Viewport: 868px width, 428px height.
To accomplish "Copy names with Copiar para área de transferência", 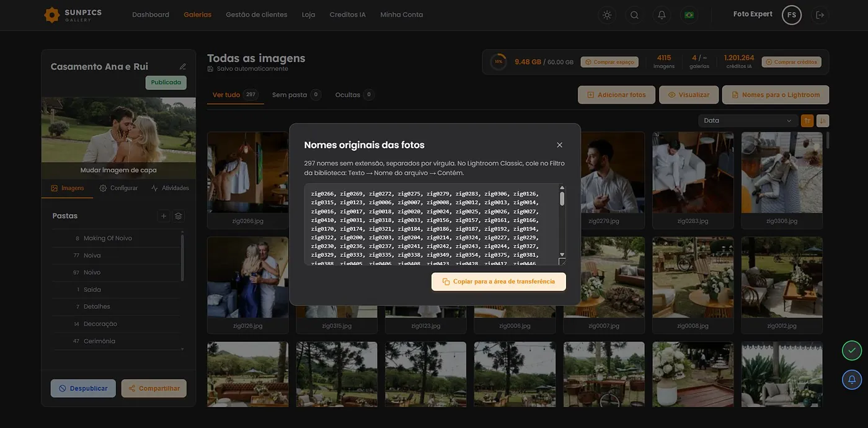I will (498, 282).
